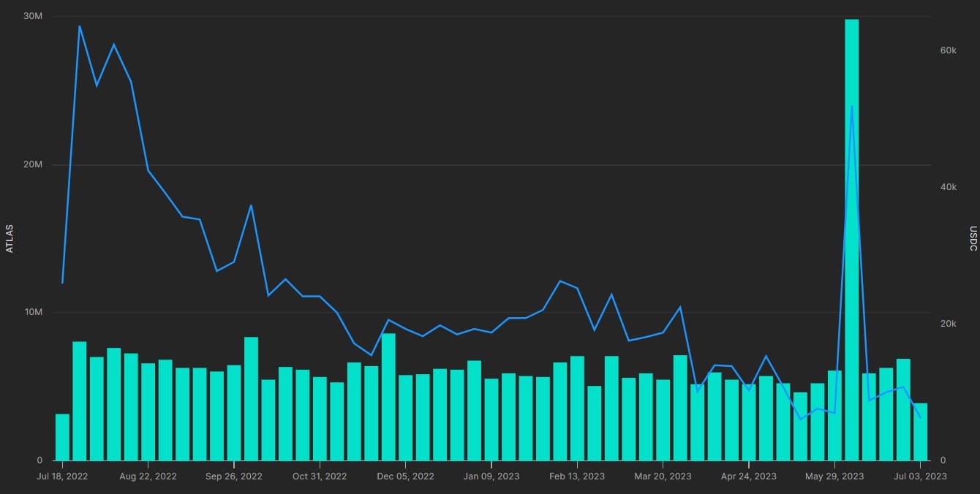Select the Dec 05, 2022 x-axis date label

click(x=405, y=476)
